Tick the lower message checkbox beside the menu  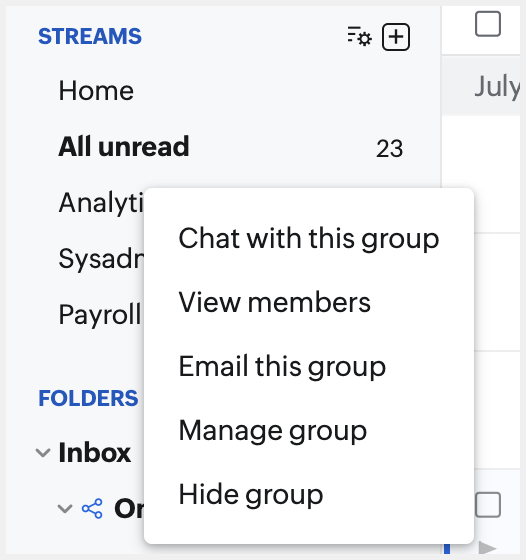click(488, 505)
